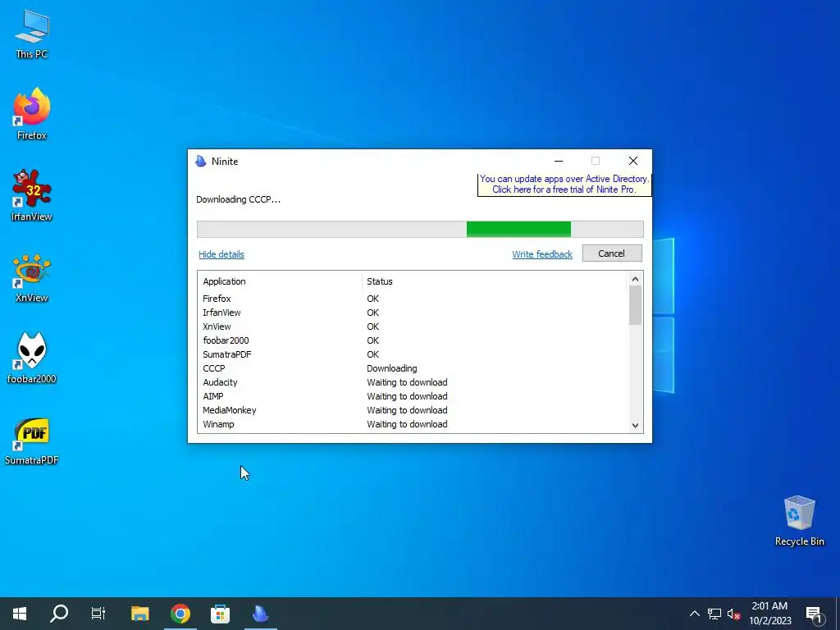Select the XnView row in list

tap(413, 326)
